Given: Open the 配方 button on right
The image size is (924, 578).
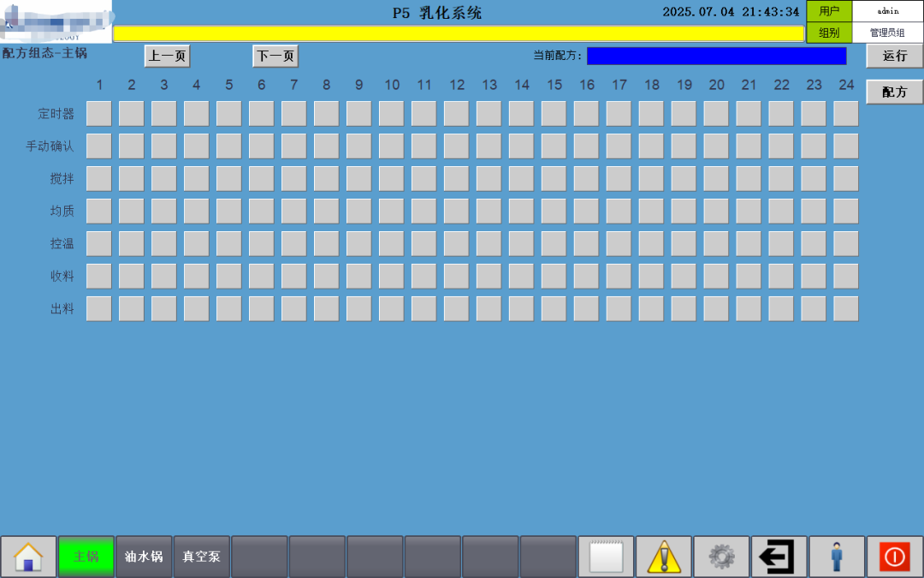Looking at the screenshot, I should (x=895, y=92).
